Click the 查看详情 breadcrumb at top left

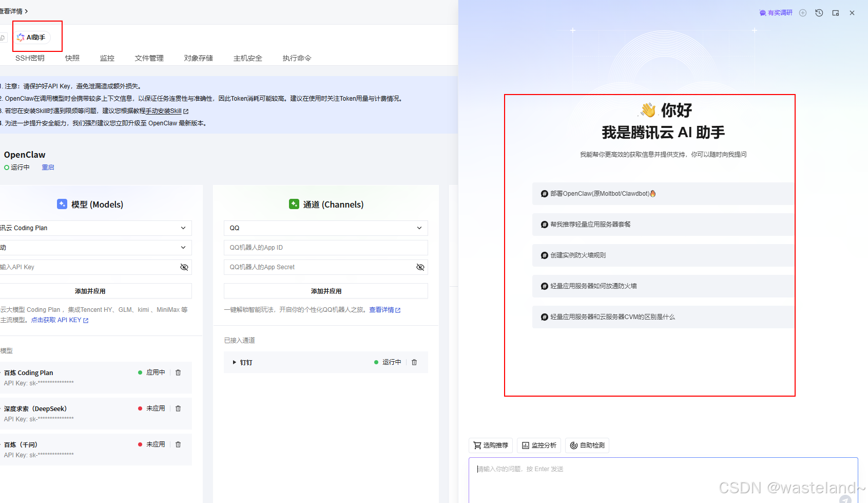click(14, 11)
